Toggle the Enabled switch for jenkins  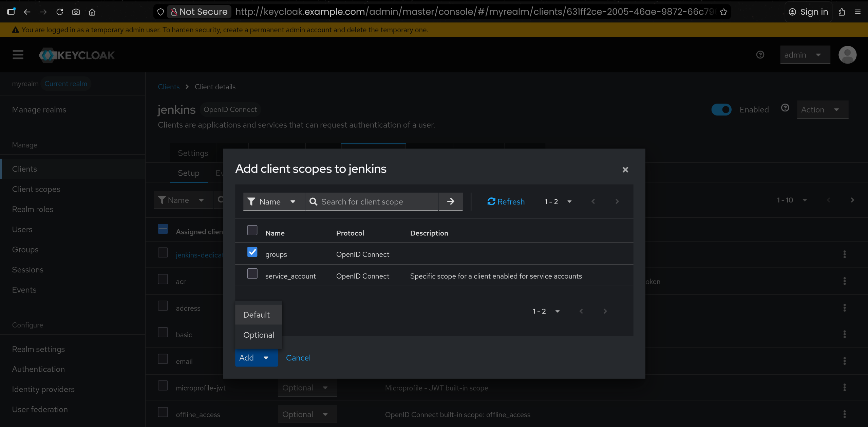721,109
